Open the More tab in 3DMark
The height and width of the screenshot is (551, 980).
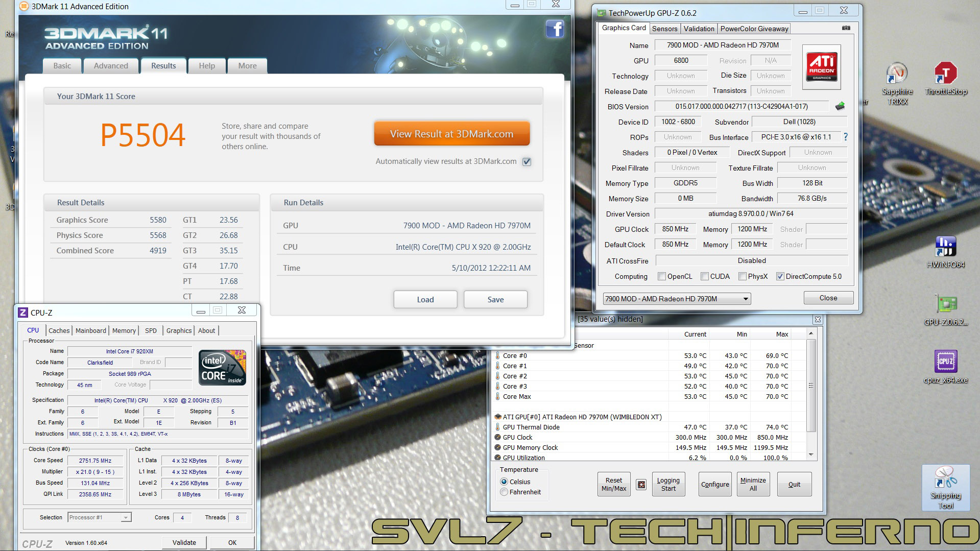tap(247, 66)
